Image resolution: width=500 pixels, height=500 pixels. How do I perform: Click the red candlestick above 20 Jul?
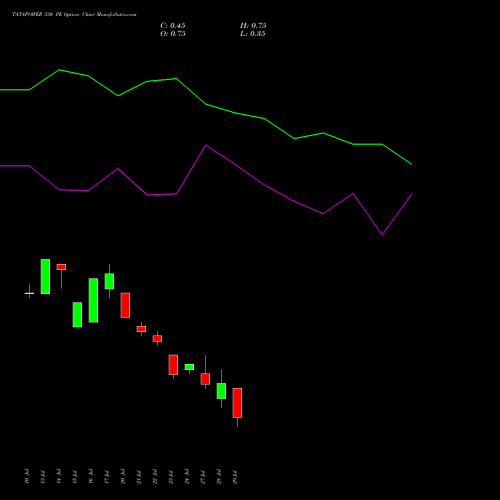pyautogui.click(x=125, y=305)
